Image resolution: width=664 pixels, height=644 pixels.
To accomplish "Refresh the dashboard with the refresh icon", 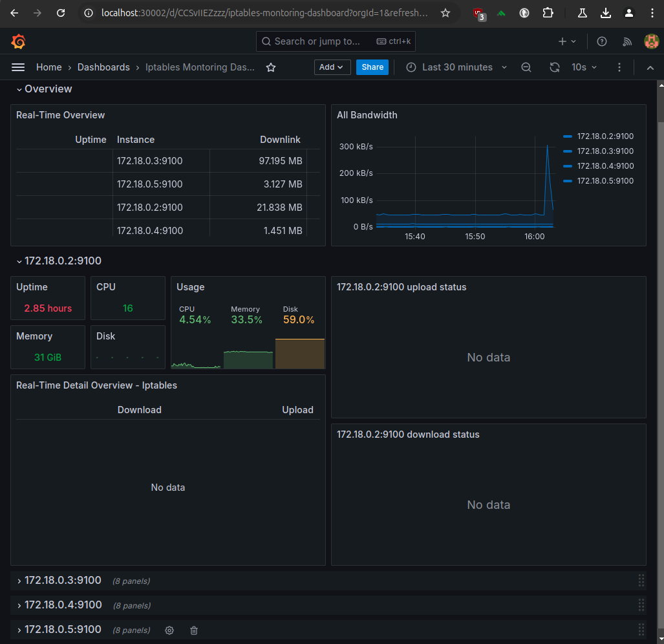I will (554, 67).
